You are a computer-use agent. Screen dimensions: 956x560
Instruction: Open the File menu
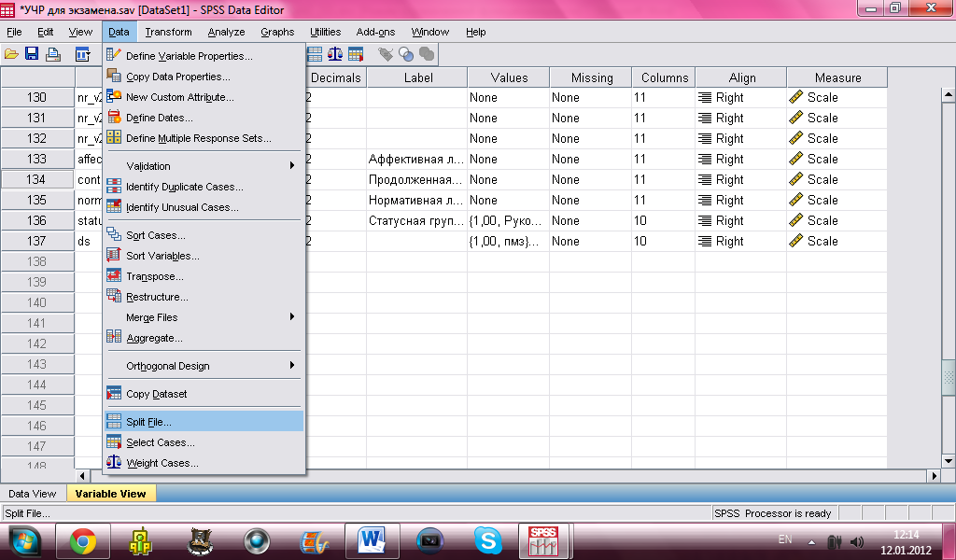pyautogui.click(x=14, y=32)
